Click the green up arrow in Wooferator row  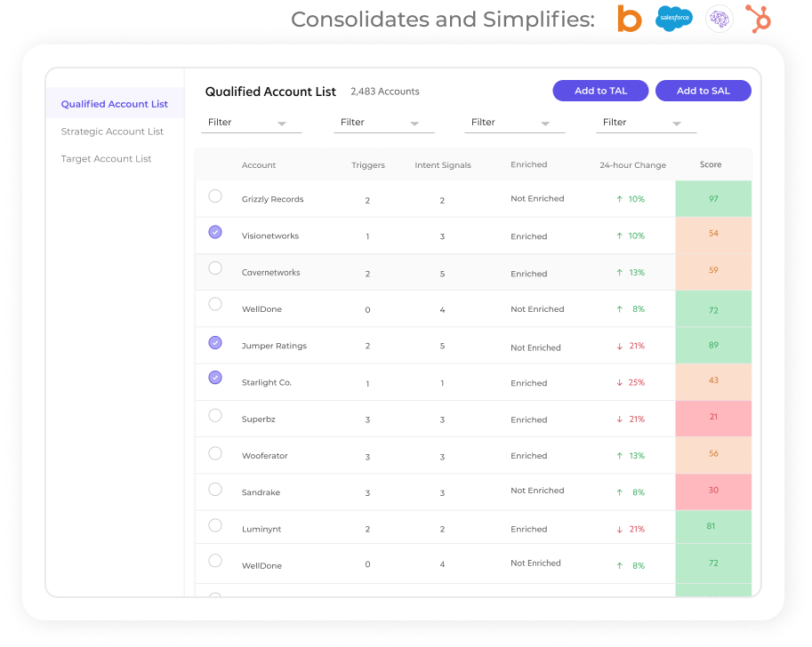pyautogui.click(x=619, y=456)
